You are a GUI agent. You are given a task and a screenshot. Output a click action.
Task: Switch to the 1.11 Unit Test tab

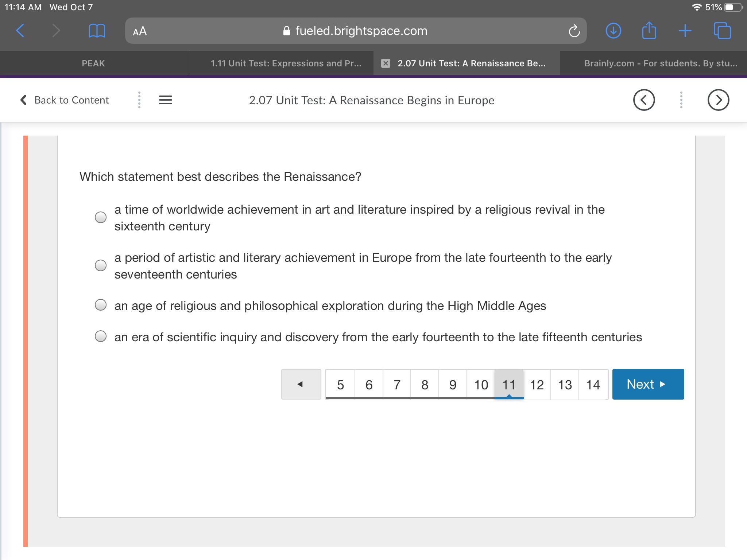pyautogui.click(x=286, y=63)
